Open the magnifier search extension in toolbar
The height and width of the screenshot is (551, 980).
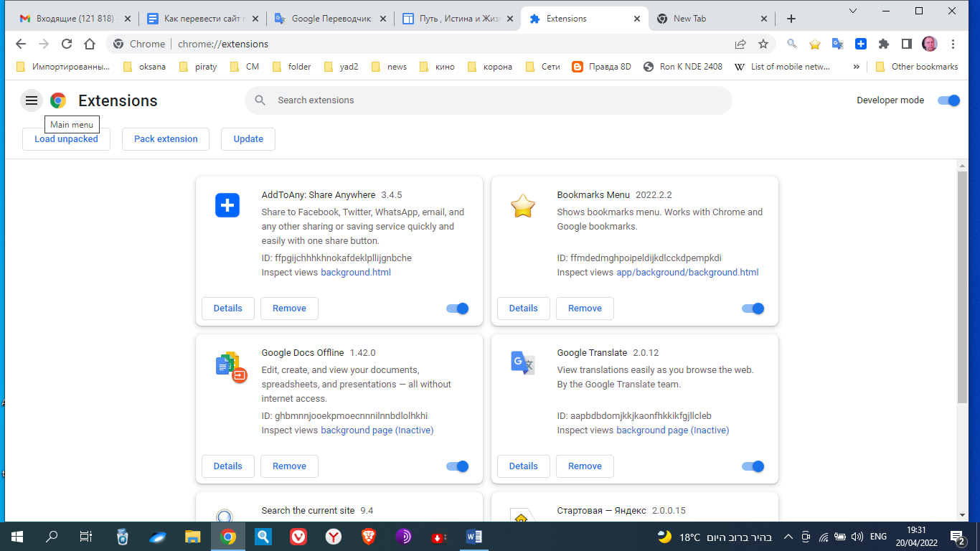tap(792, 44)
